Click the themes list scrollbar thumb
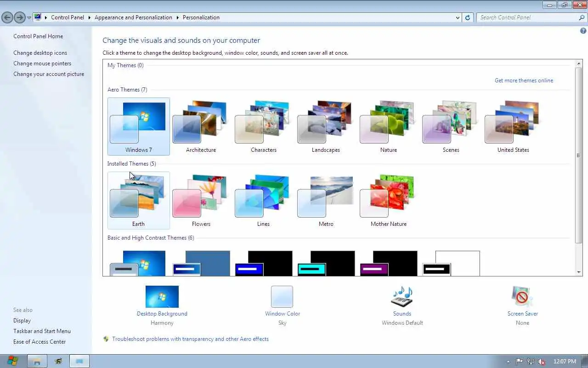Viewport: 588px width, 368px height. [x=579, y=155]
